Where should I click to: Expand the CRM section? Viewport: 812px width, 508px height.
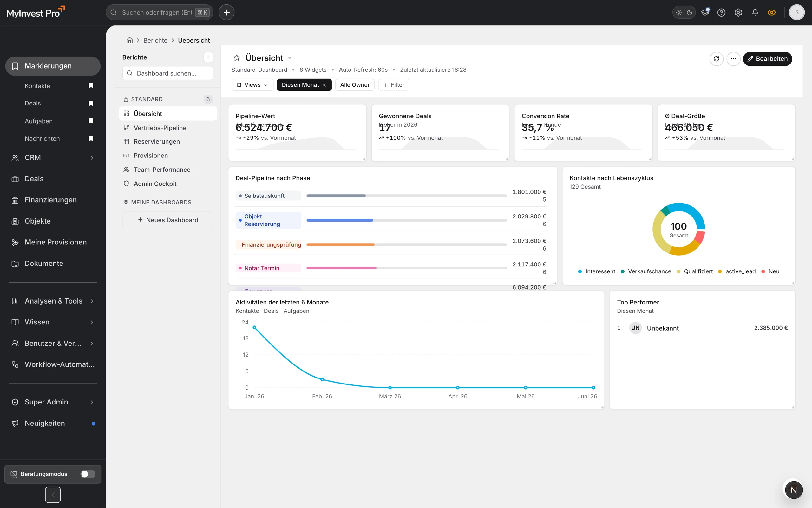(x=53, y=157)
